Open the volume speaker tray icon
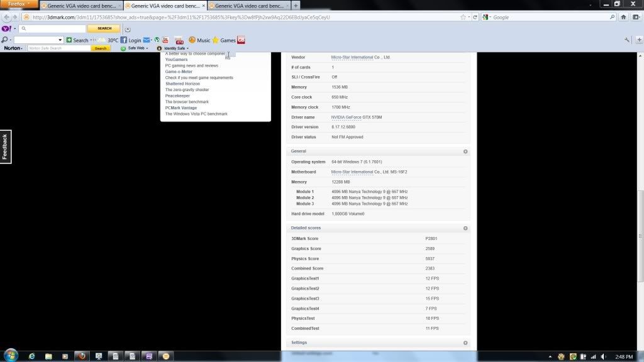Image resolution: width=644 pixels, height=362 pixels. [603, 357]
